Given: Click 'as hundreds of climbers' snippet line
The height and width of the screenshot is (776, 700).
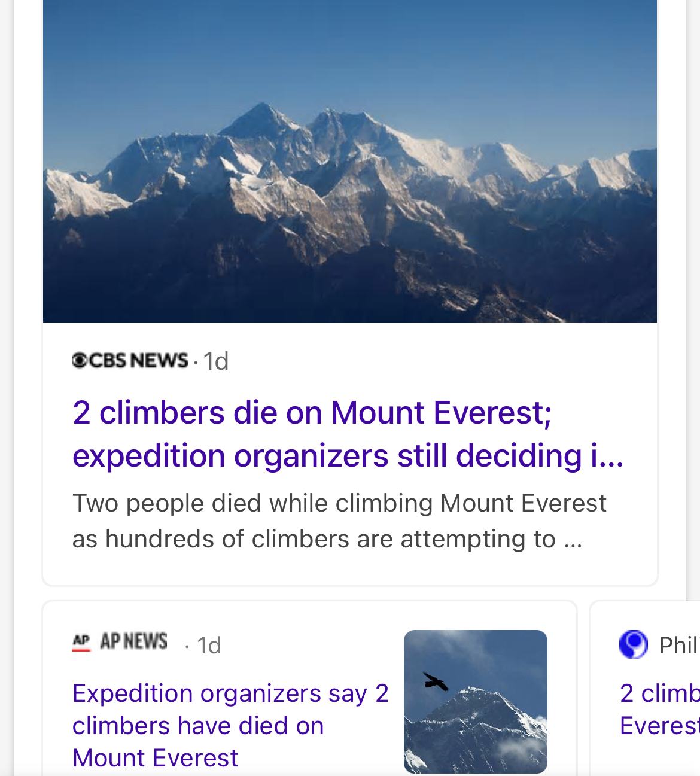Looking at the screenshot, I should (327, 539).
